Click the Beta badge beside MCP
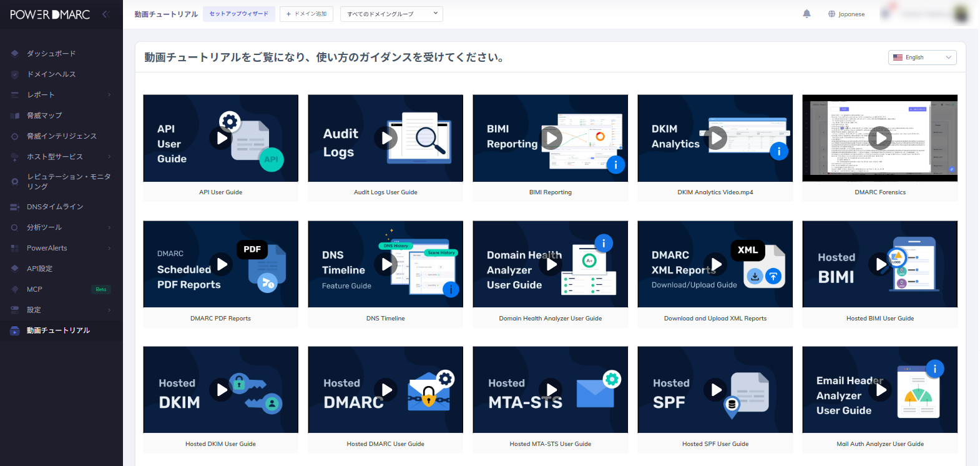 click(101, 289)
